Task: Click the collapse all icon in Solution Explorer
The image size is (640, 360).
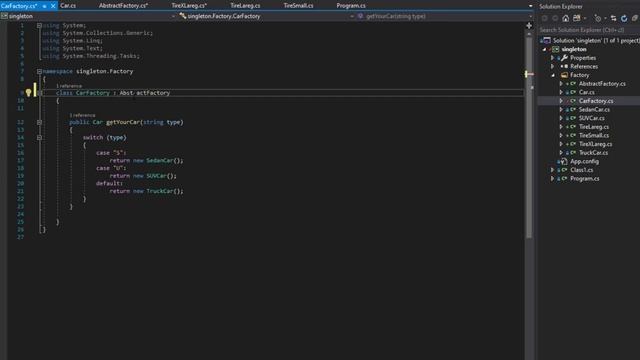Action: click(635, 18)
